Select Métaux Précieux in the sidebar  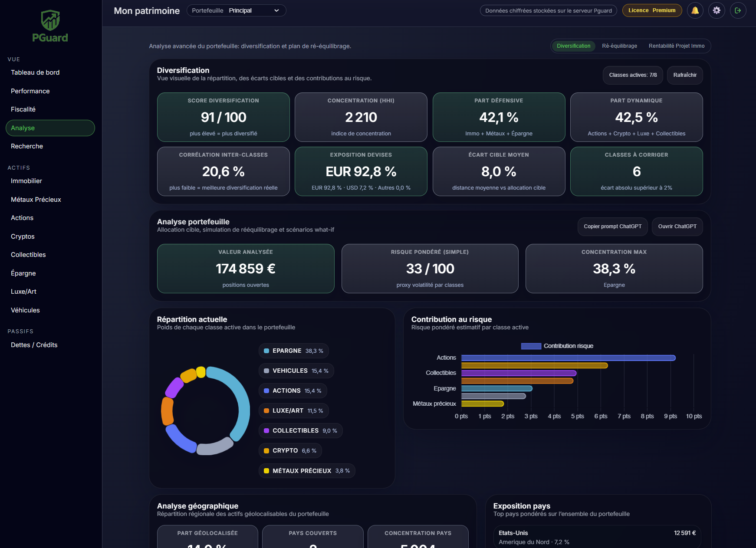point(36,199)
